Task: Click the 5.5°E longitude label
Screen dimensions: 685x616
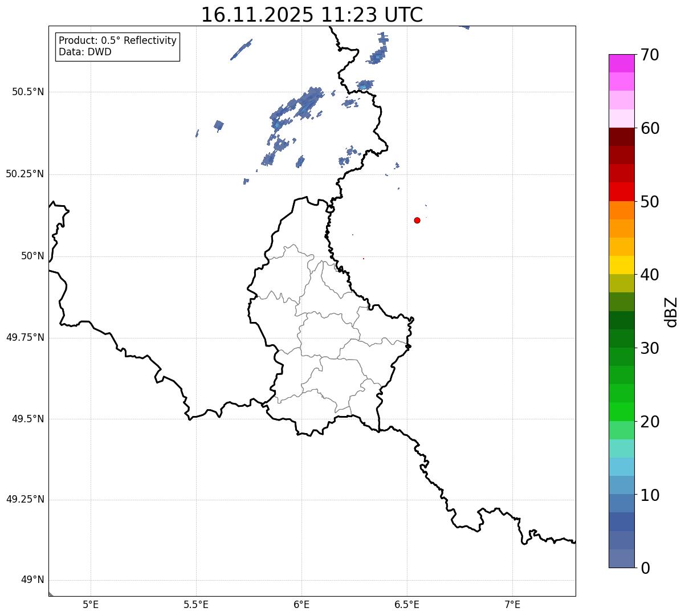Action: pos(196,605)
